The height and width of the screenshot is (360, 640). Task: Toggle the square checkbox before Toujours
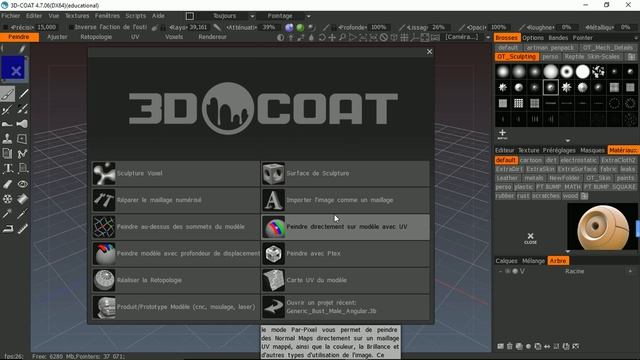point(190,16)
